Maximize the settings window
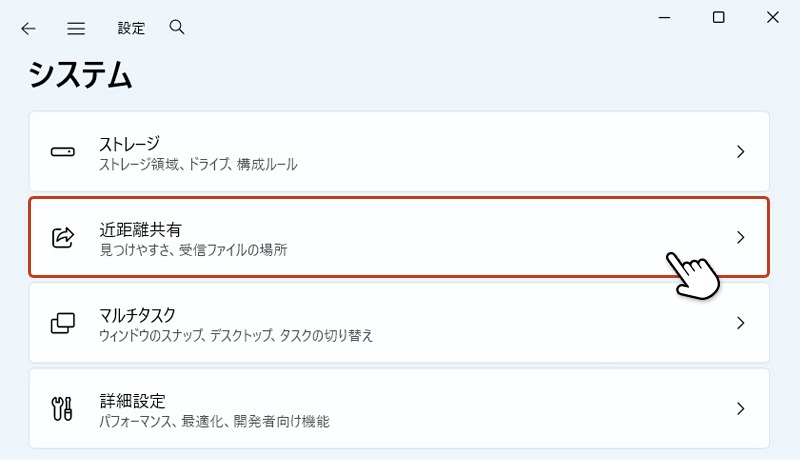Viewport: 800px width, 460px height. (718, 17)
